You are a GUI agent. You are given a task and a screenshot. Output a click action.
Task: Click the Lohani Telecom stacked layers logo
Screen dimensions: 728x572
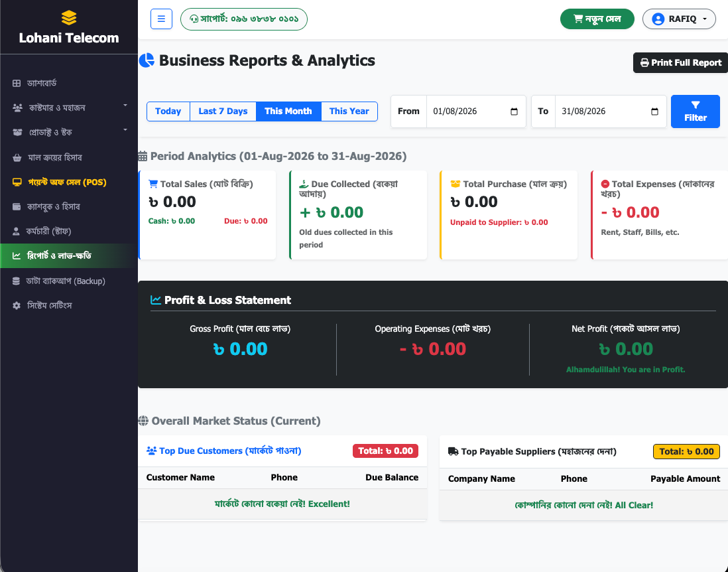click(x=69, y=18)
